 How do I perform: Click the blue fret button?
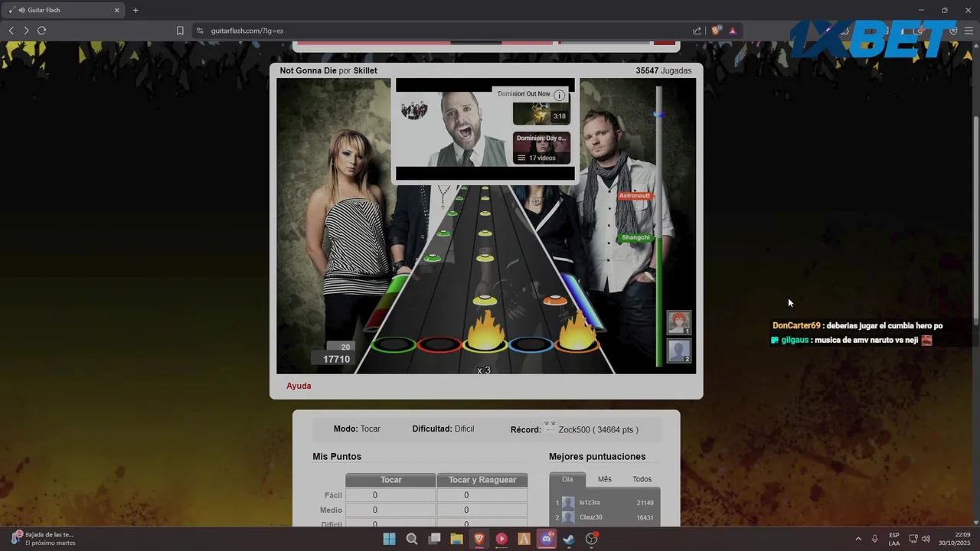531,344
